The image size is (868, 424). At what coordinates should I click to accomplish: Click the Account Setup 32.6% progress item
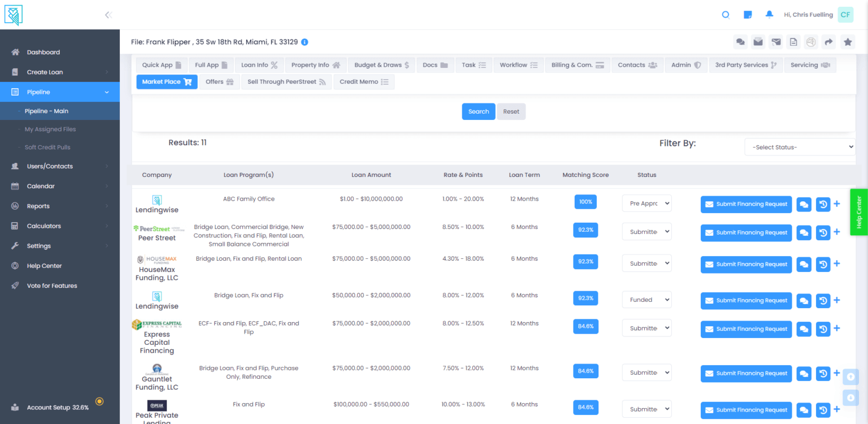point(58,407)
